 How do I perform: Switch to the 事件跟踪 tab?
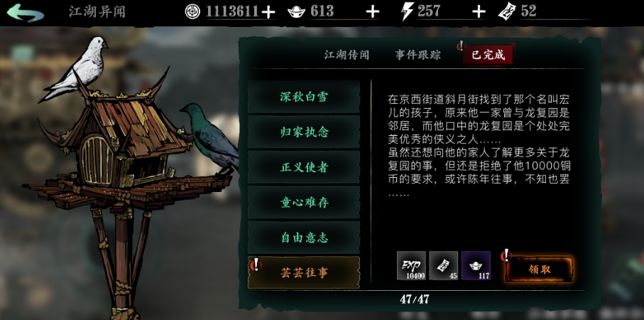coord(417,55)
